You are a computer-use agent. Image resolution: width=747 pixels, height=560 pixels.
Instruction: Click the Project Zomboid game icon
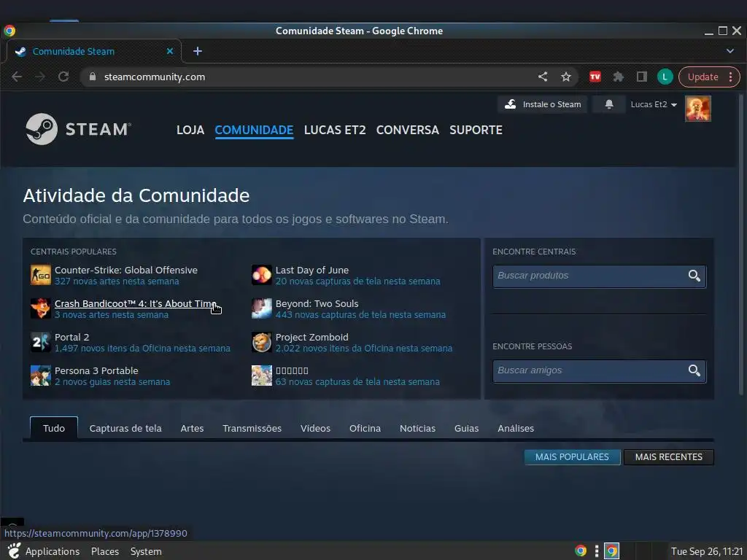pyautogui.click(x=262, y=342)
